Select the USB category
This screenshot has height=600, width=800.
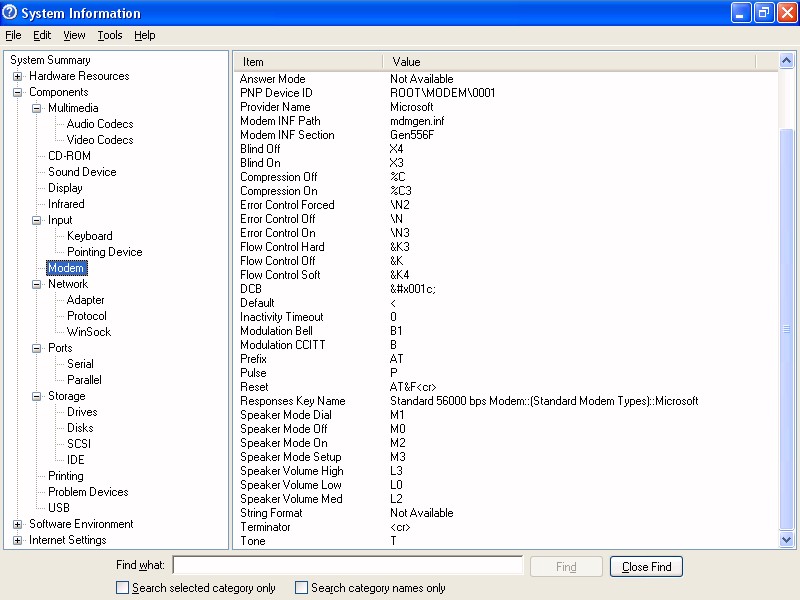click(59, 508)
